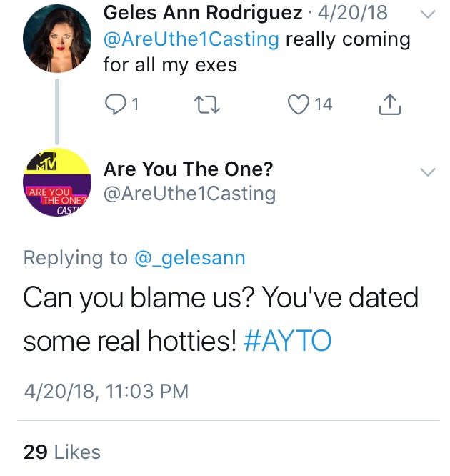The image size is (450, 476).
Task: Tap the @AreUthe1Casting handle under display name
Action: pos(190,194)
